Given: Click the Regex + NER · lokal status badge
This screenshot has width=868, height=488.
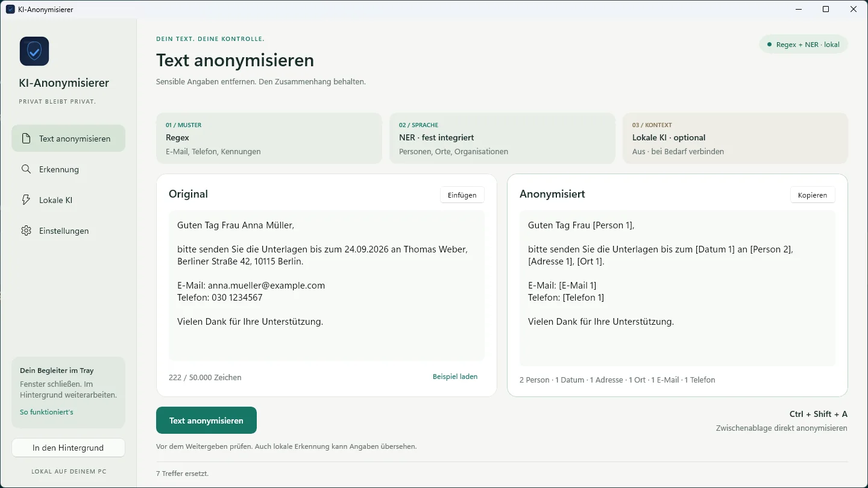Looking at the screenshot, I should 804,45.
